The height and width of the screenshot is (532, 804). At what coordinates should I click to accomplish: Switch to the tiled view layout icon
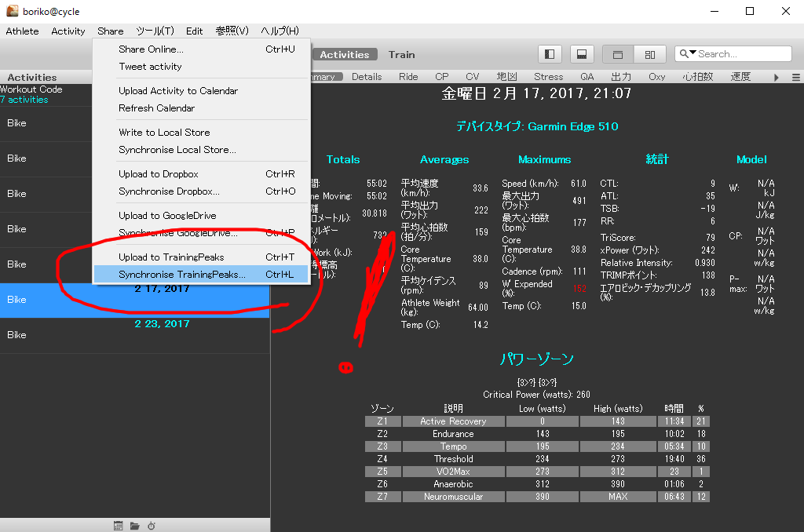[649, 54]
